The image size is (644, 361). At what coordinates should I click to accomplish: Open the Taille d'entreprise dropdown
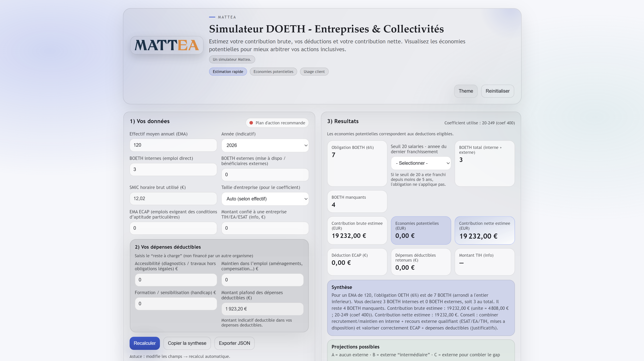pos(265,199)
